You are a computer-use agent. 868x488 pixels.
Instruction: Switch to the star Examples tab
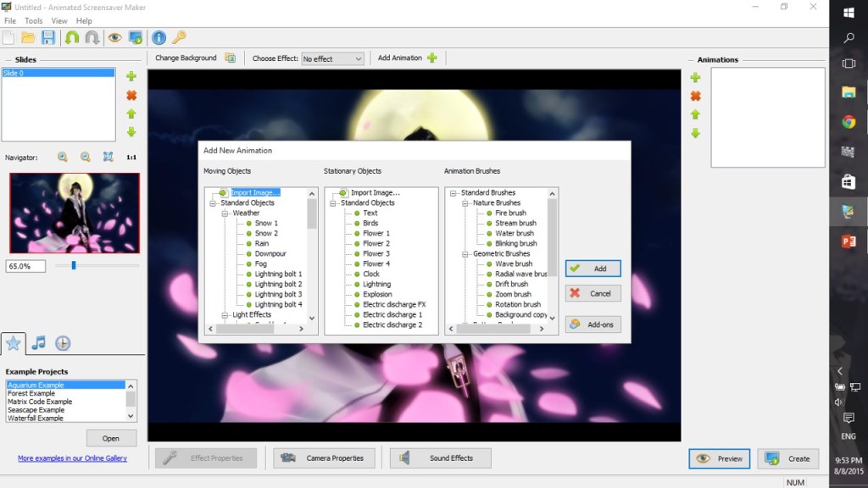point(14,343)
